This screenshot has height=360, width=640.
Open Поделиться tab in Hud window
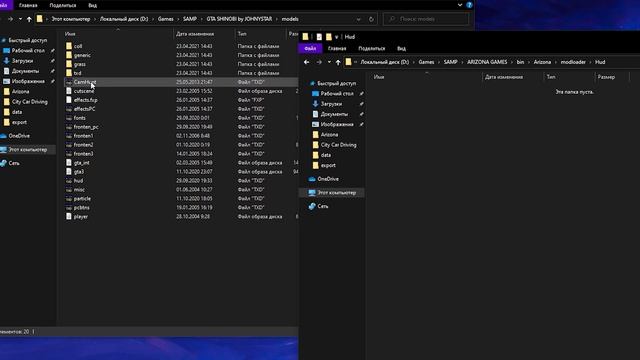[x=371, y=49]
